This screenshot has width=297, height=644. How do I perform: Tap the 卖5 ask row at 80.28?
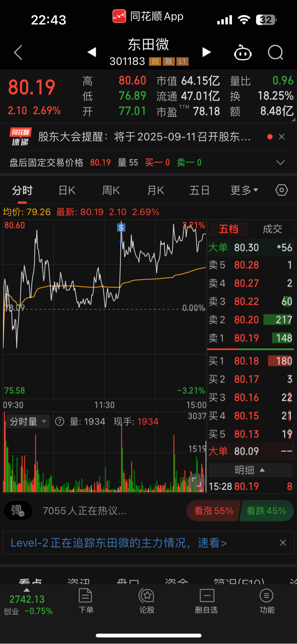[x=251, y=265]
